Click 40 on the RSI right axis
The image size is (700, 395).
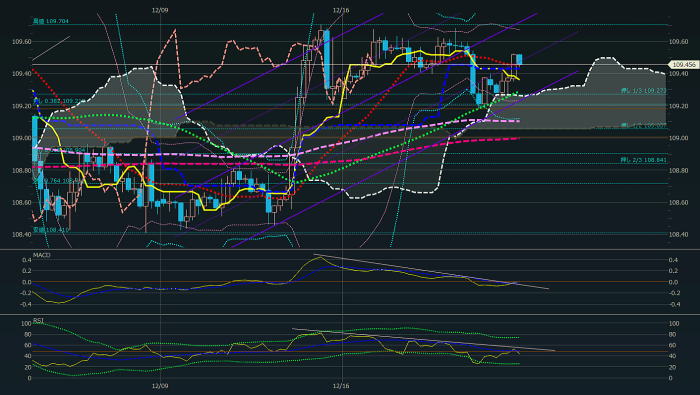(x=673, y=356)
